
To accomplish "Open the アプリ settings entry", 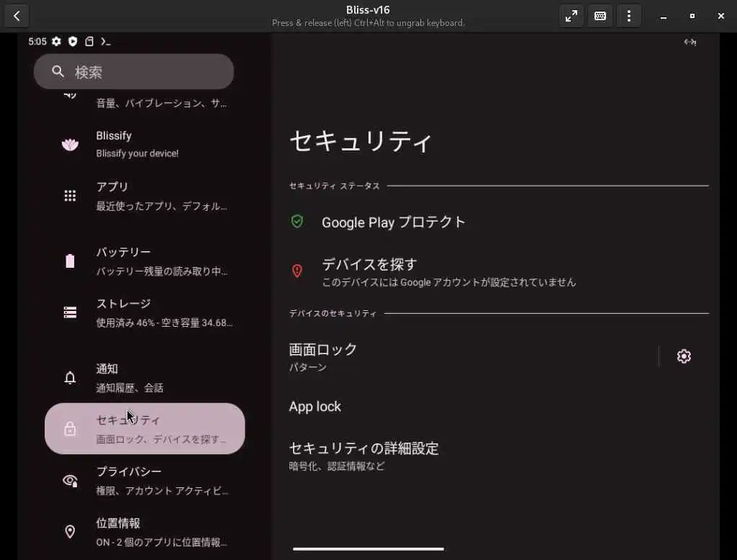I will point(145,196).
